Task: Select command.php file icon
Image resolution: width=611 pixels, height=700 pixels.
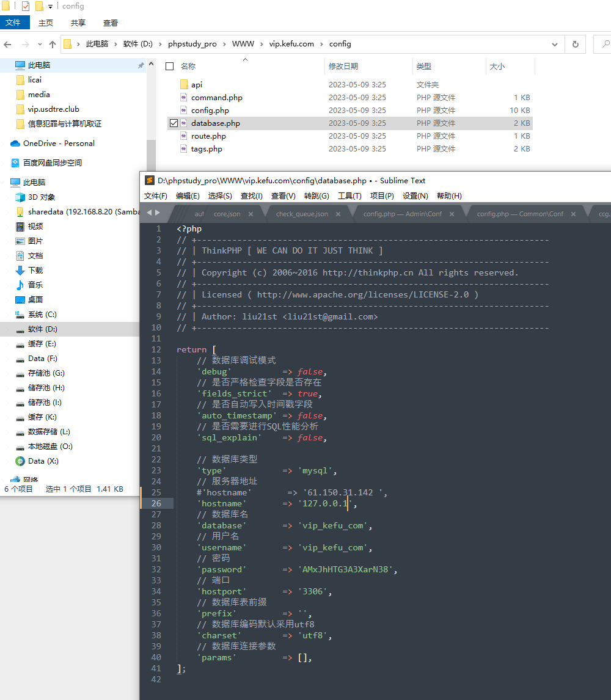Action: 183,97
